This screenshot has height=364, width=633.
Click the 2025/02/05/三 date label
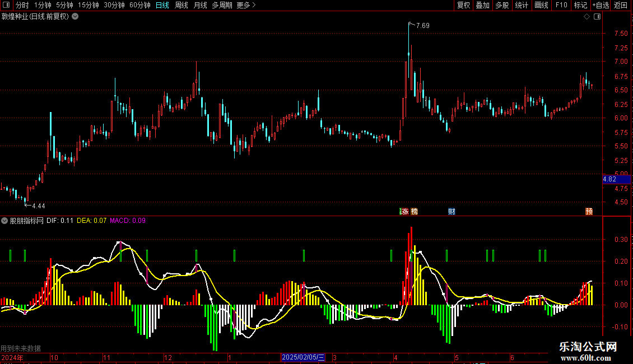[x=302, y=357]
